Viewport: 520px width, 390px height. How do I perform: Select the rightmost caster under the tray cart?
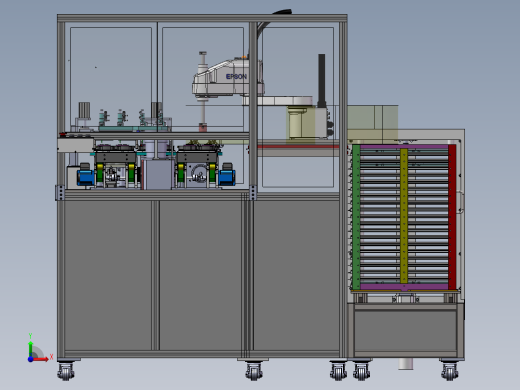coord(450,371)
